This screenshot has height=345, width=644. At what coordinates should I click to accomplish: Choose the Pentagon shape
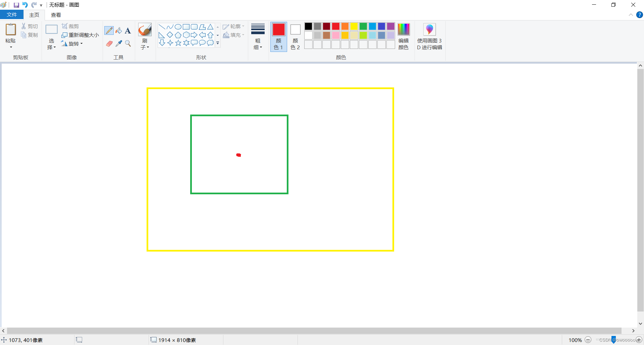pos(178,35)
